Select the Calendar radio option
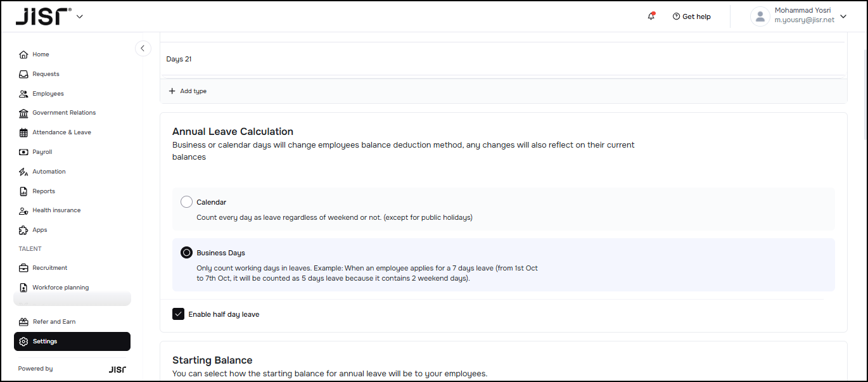Image resolution: width=868 pixels, height=382 pixels. 186,202
